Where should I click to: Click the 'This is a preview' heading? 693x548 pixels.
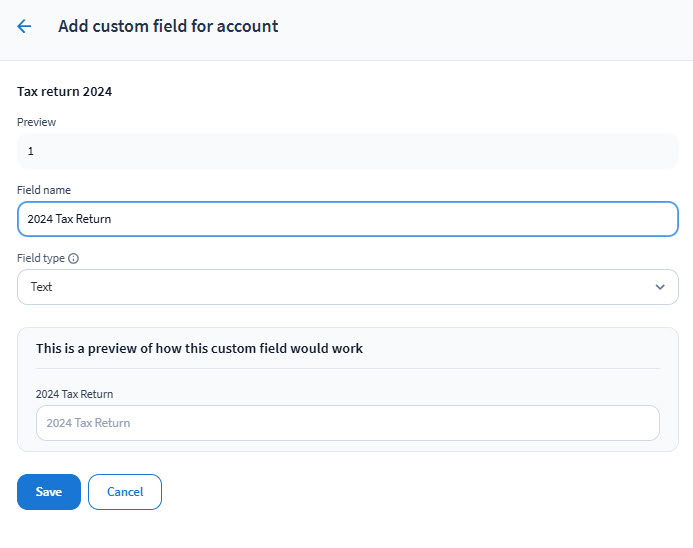199,349
